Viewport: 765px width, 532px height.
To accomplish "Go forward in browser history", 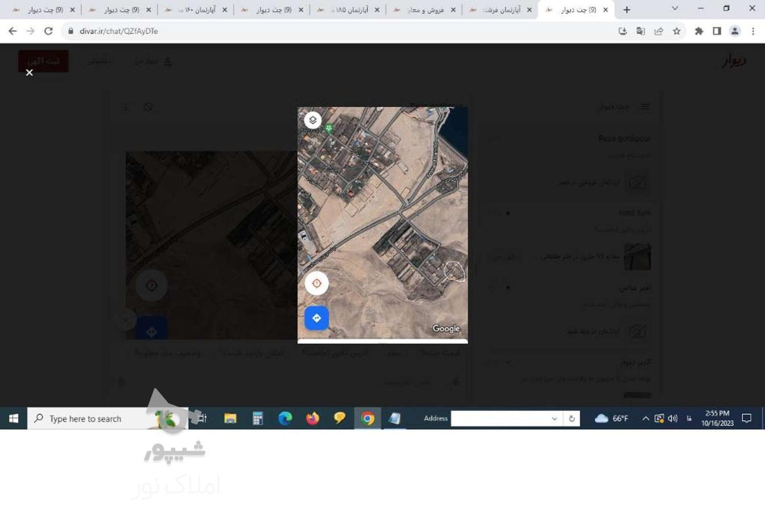I will coord(31,31).
